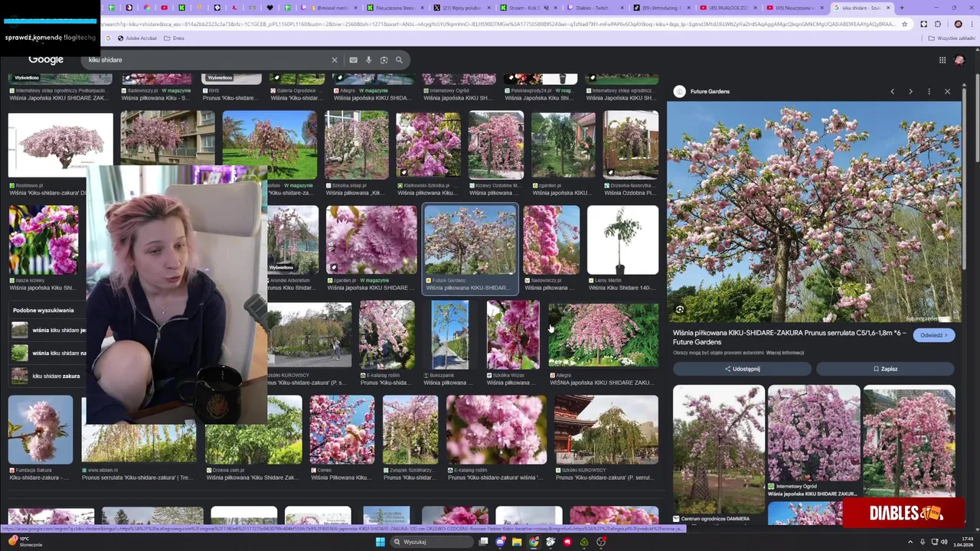Screen dimensions: 980x551
Task: Open the Bukszpanik tall tree thumbnail
Action: click(x=449, y=335)
